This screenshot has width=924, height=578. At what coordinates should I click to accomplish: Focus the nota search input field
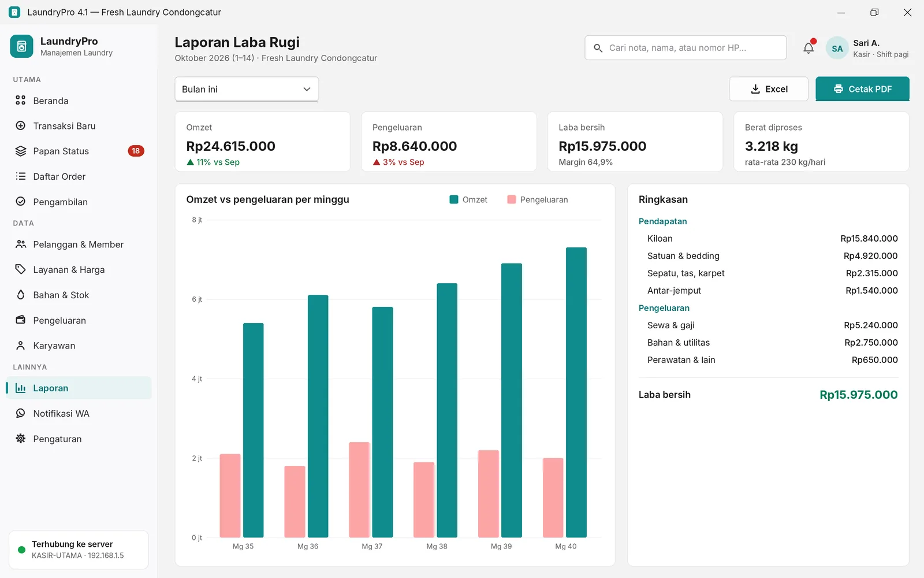(685, 48)
